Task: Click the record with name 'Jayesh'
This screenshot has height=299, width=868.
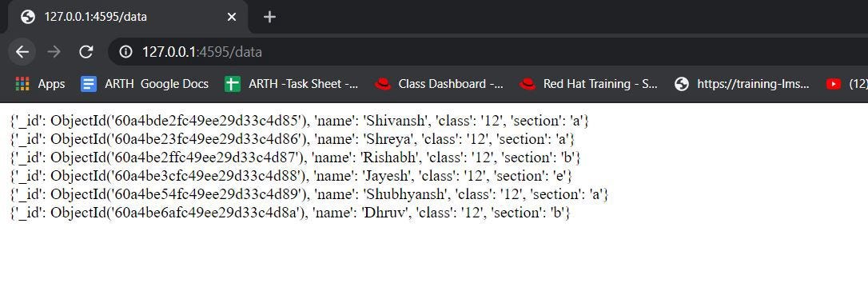Action: (x=291, y=176)
